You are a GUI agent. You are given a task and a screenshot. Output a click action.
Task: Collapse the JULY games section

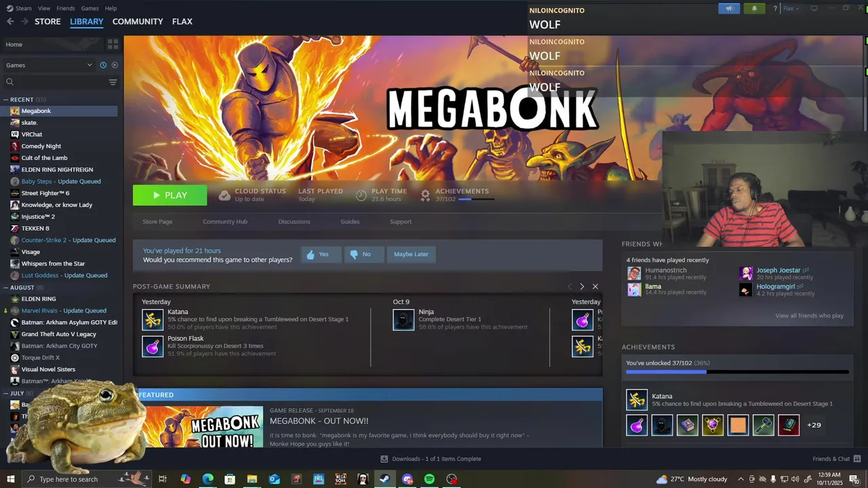tap(6, 393)
